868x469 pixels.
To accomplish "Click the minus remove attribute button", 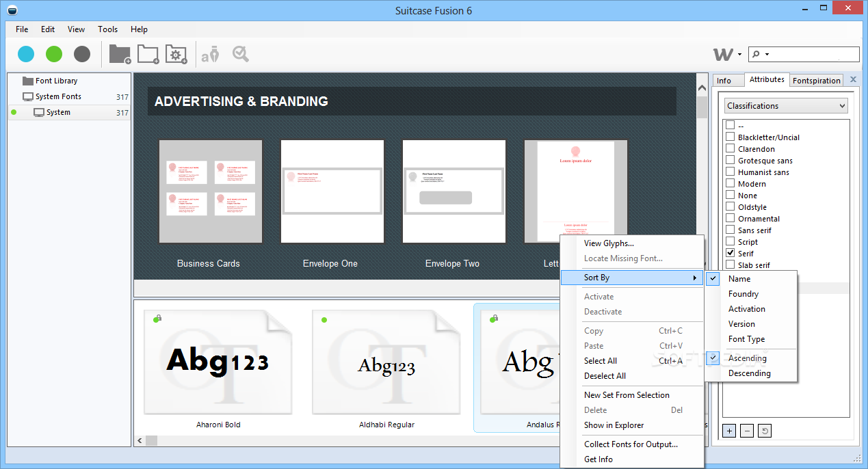I will (747, 431).
